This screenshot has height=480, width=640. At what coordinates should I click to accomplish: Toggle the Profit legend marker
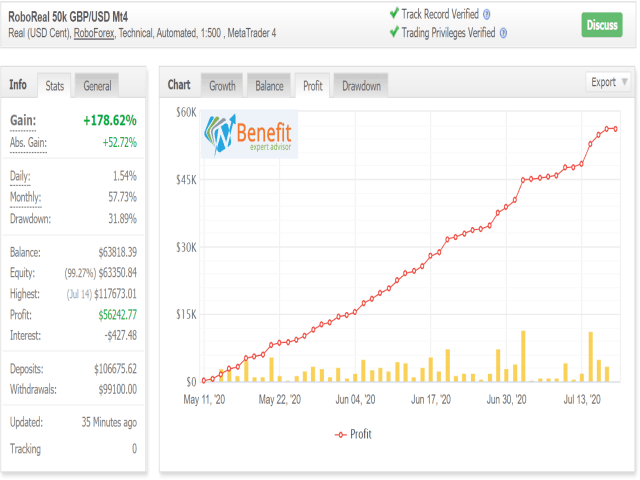click(340, 435)
